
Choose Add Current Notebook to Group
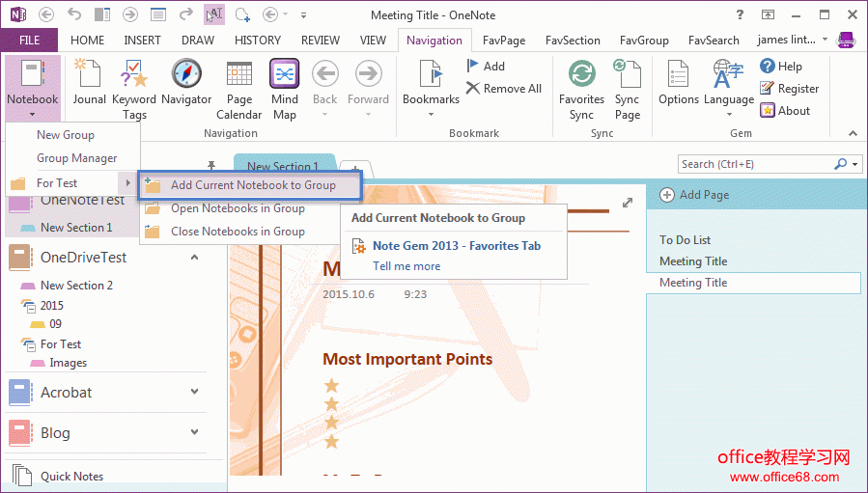(x=250, y=185)
